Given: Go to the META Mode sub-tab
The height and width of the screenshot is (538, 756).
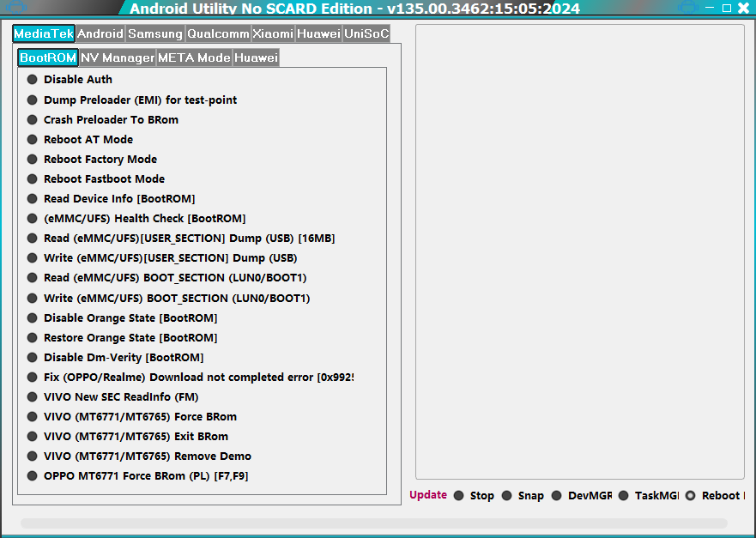Looking at the screenshot, I should [194, 58].
